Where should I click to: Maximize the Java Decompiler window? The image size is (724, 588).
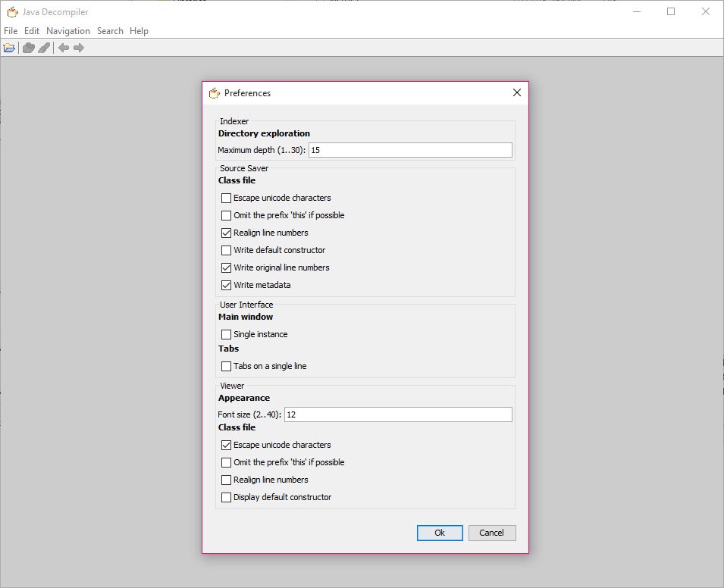(671, 11)
